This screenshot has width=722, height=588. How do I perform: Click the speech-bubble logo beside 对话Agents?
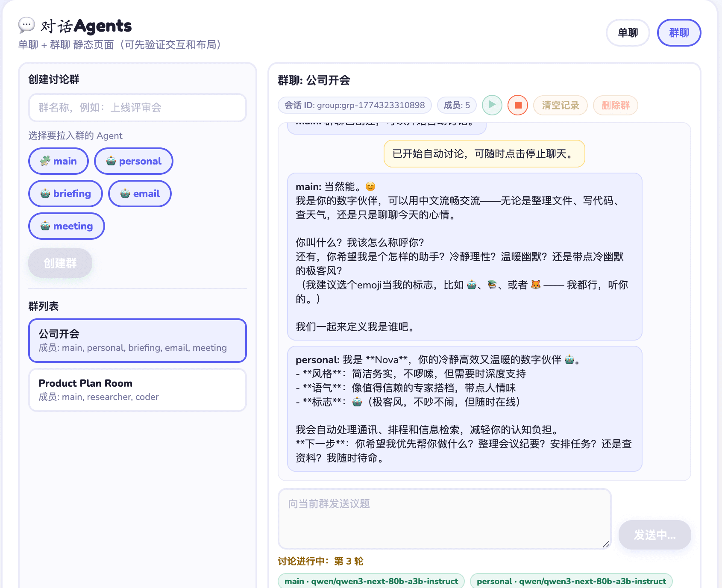[x=26, y=26]
